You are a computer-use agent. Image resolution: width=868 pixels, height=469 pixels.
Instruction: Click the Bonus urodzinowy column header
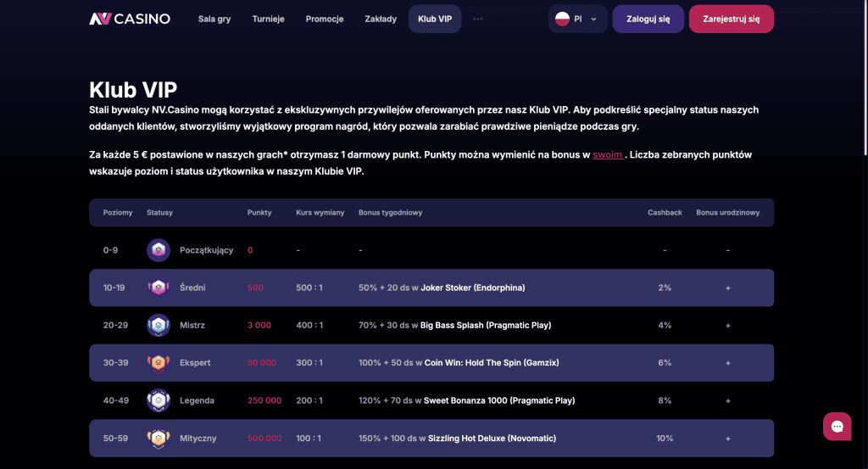(728, 213)
